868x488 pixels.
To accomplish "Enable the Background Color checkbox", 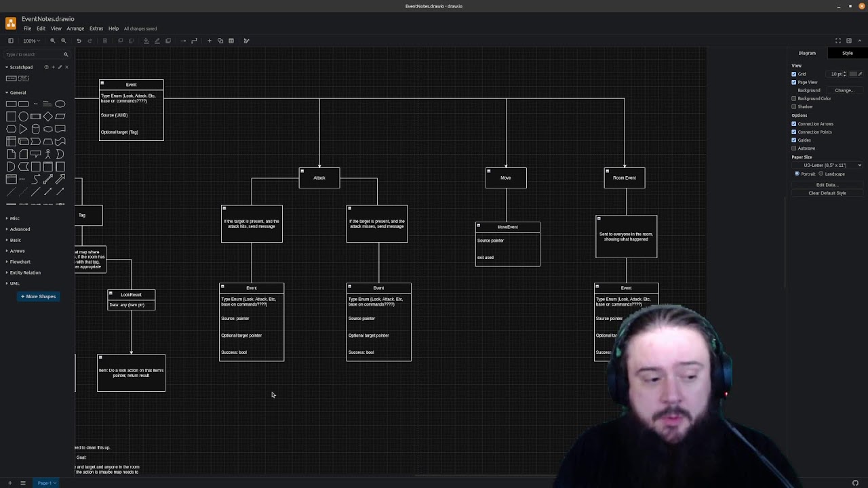I will point(794,98).
